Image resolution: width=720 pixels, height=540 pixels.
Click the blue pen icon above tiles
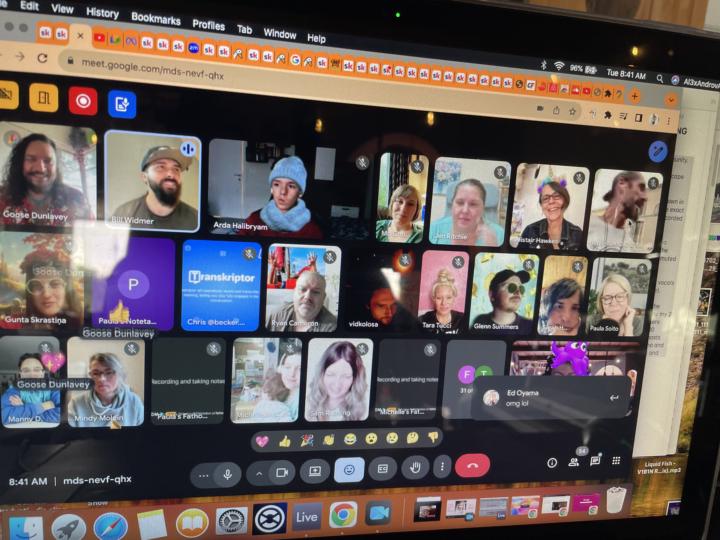click(x=658, y=151)
